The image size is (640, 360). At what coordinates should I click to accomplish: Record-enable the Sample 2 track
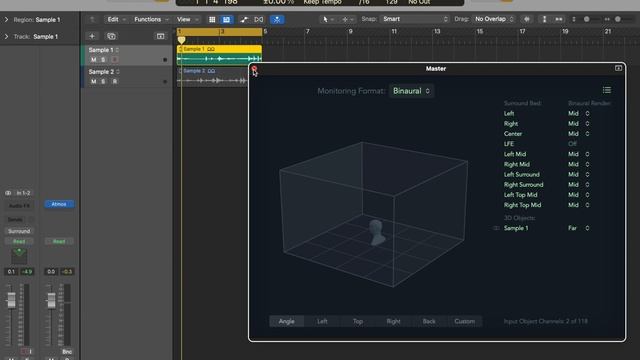pyautogui.click(x=115, y=81)
